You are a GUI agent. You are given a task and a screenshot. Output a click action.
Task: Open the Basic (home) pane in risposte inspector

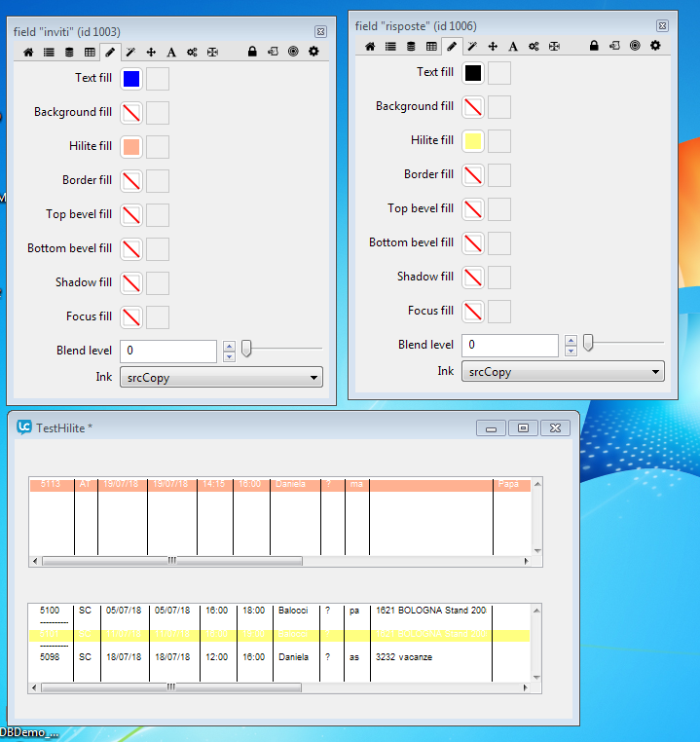tap(370, 47)
